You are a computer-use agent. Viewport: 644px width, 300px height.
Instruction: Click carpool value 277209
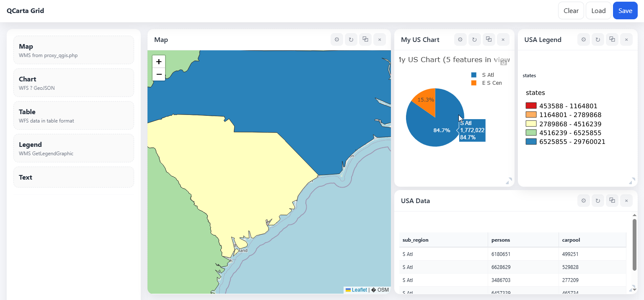(x=570, y=280)
